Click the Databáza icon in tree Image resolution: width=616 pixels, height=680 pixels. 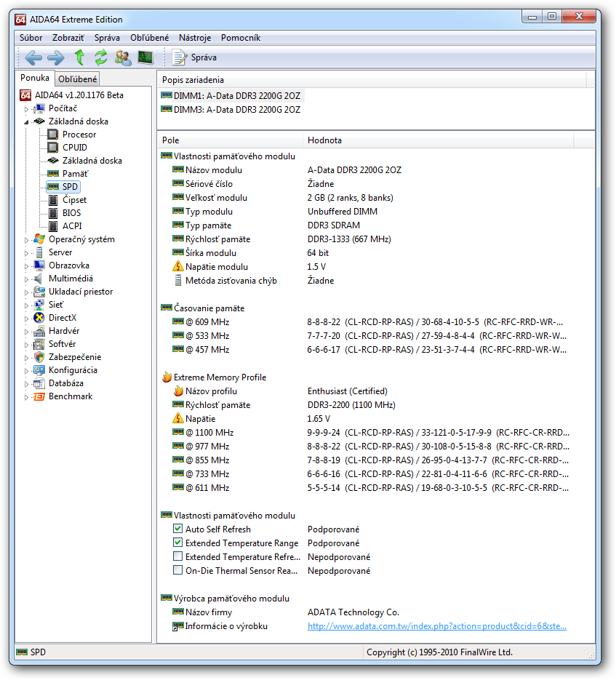pos(39,383)
